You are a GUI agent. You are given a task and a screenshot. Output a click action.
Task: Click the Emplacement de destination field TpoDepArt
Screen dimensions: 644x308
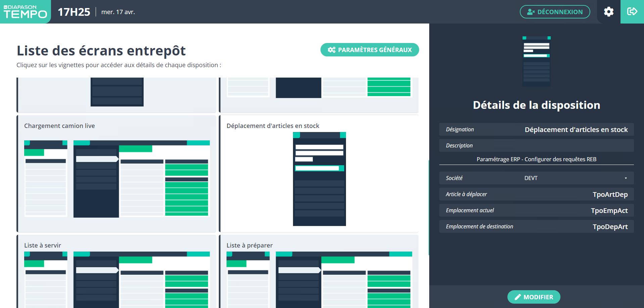pos(610,227)
